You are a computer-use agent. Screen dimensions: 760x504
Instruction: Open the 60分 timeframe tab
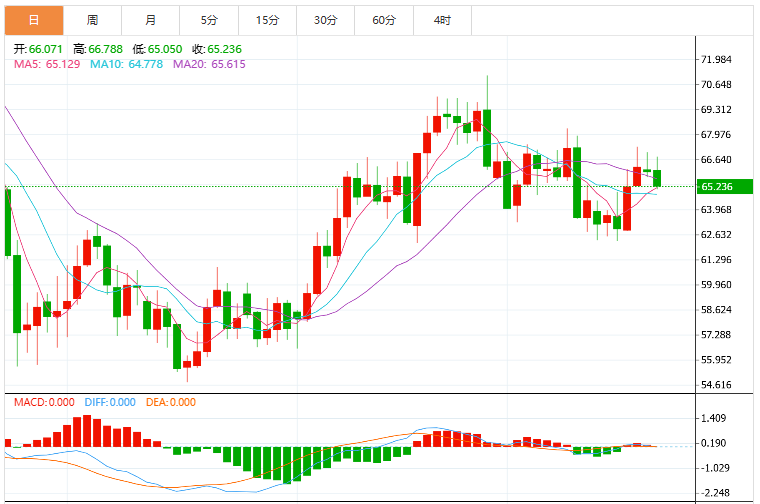(384, 20)
